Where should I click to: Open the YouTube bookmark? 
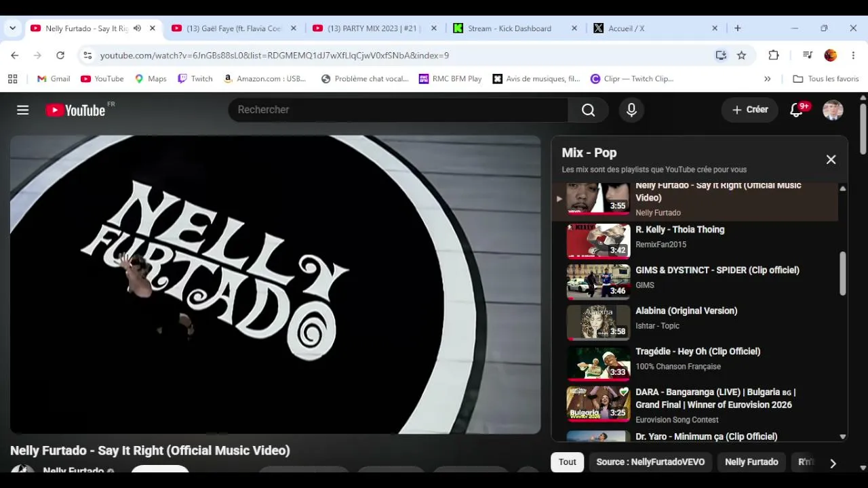102,79
